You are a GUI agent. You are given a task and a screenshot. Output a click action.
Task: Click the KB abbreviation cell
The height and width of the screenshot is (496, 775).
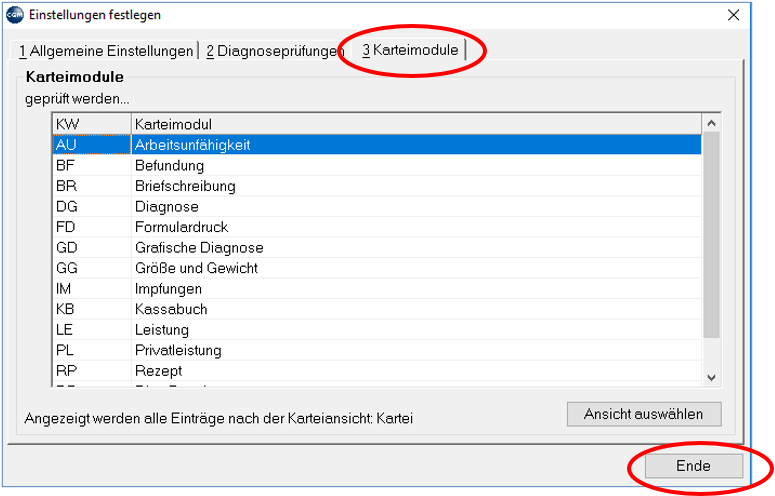tap(92, 309)
